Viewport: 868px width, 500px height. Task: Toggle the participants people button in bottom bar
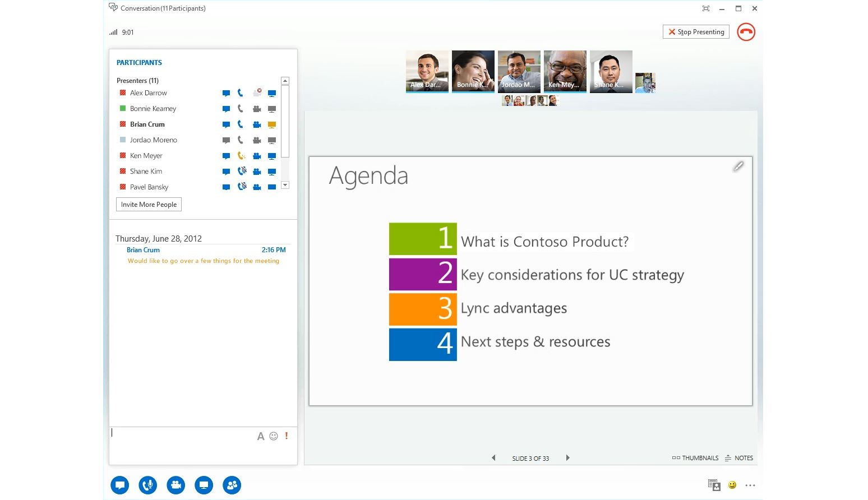coord(232,485)
